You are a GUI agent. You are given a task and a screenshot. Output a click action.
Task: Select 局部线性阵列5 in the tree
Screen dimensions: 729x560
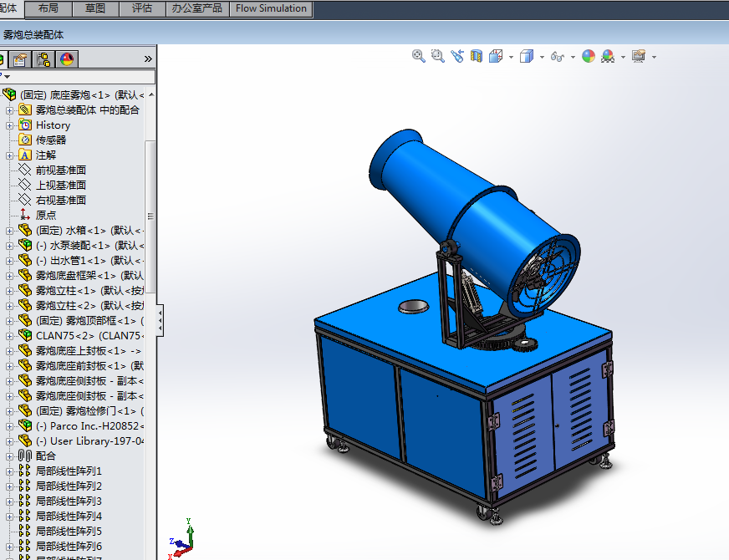[69, 531]
